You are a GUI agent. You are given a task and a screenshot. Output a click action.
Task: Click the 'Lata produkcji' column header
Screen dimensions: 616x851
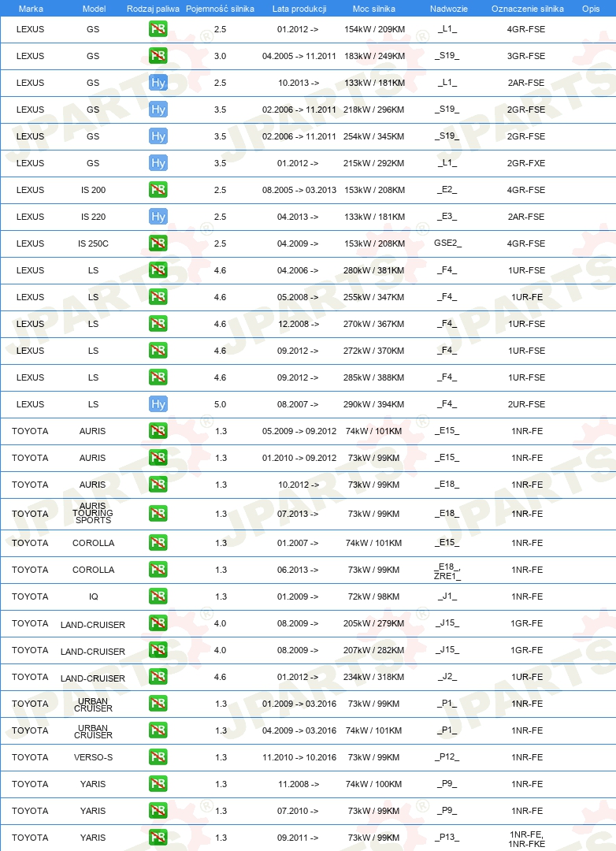(299, 9)
